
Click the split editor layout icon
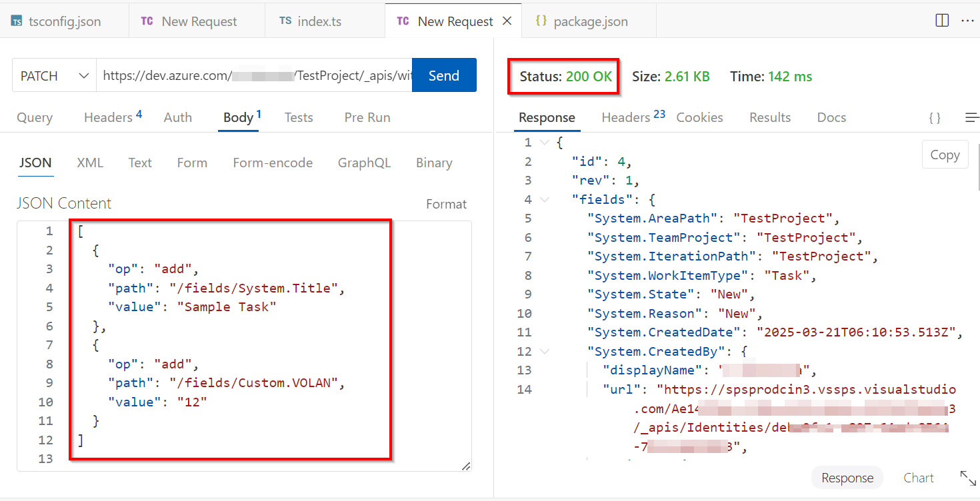942,21
